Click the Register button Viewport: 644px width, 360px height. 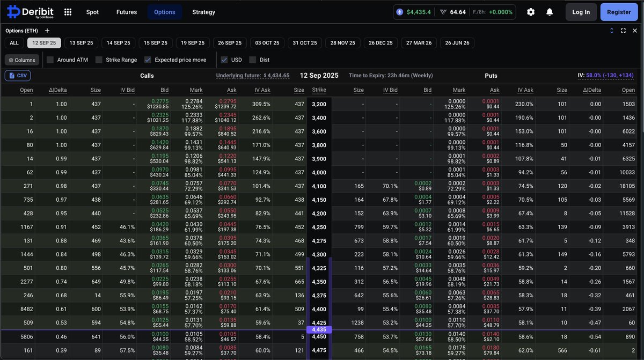pos(619,11)
